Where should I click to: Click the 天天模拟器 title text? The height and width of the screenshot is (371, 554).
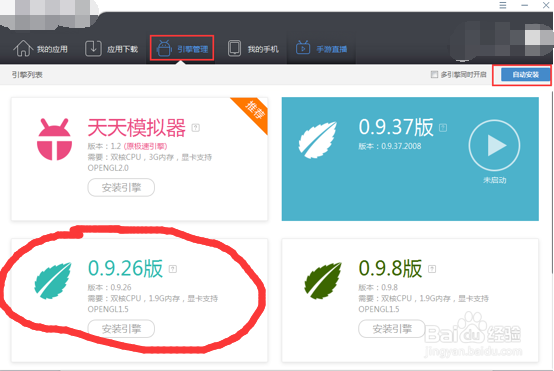click(x=137, y=128)
